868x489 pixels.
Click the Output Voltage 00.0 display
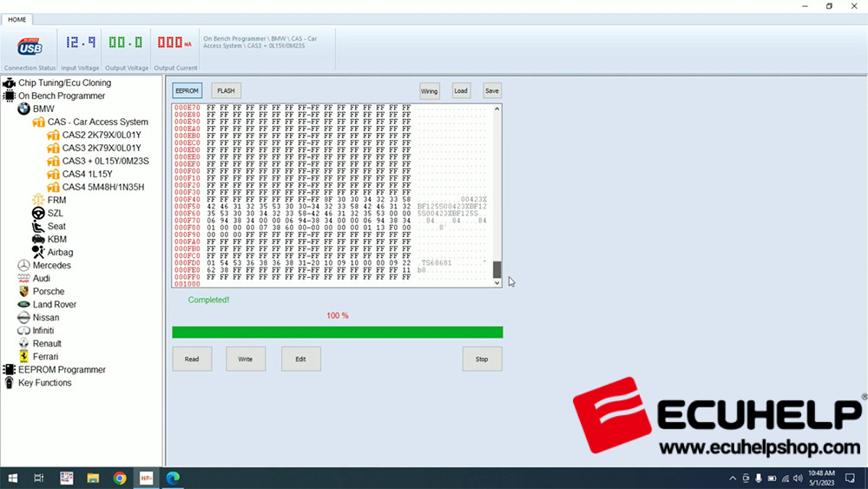(126, 42)
